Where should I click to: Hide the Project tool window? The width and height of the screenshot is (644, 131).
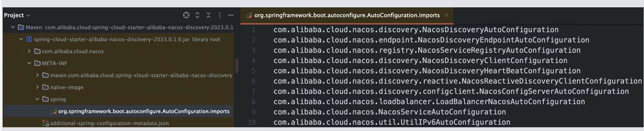231,15
